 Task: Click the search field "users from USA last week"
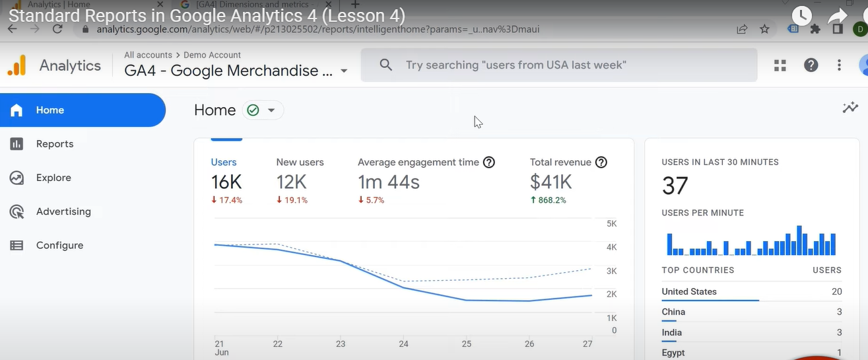559,65
